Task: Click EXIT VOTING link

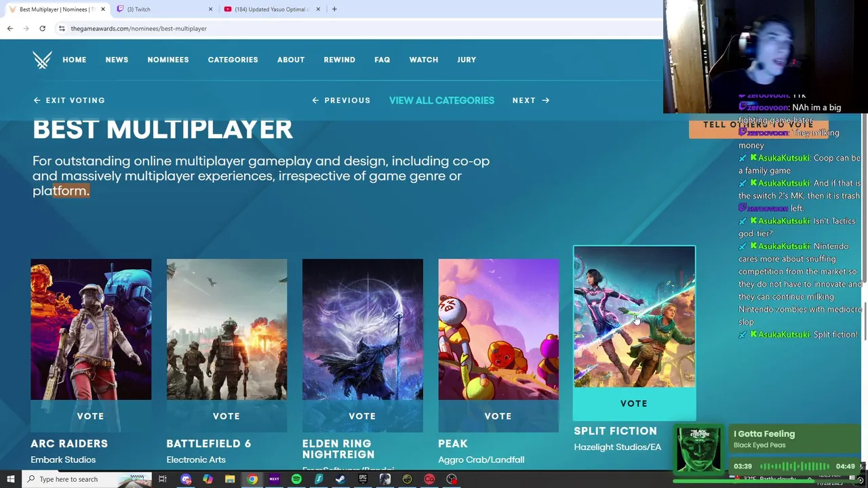Action: point(69,100)
